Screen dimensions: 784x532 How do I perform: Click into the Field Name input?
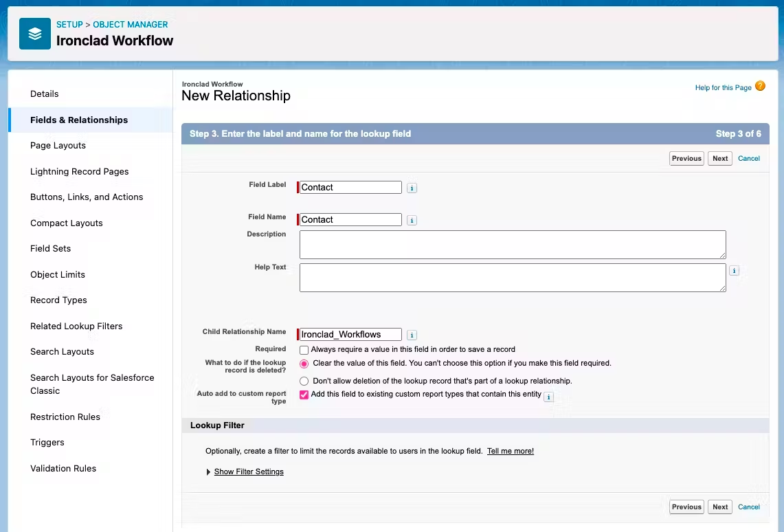click(x=350, y=219)
